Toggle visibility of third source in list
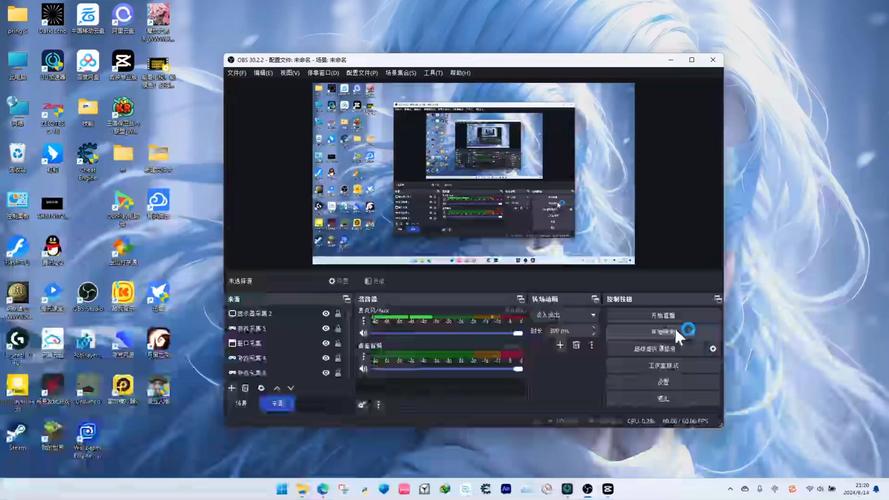This screenshot has width=889, height=500. click(x=325, y=343)
